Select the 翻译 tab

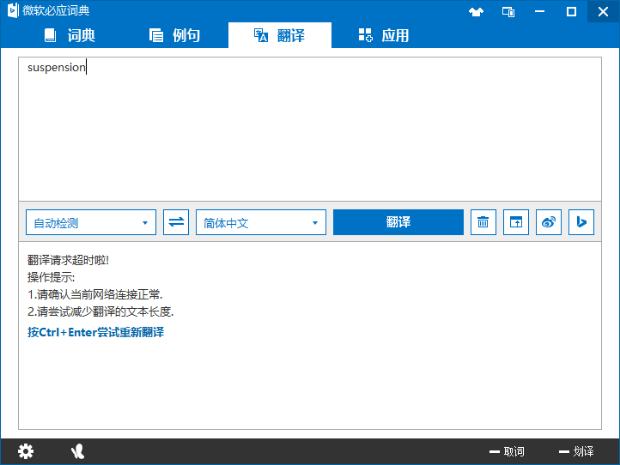(x=280, y=36)
